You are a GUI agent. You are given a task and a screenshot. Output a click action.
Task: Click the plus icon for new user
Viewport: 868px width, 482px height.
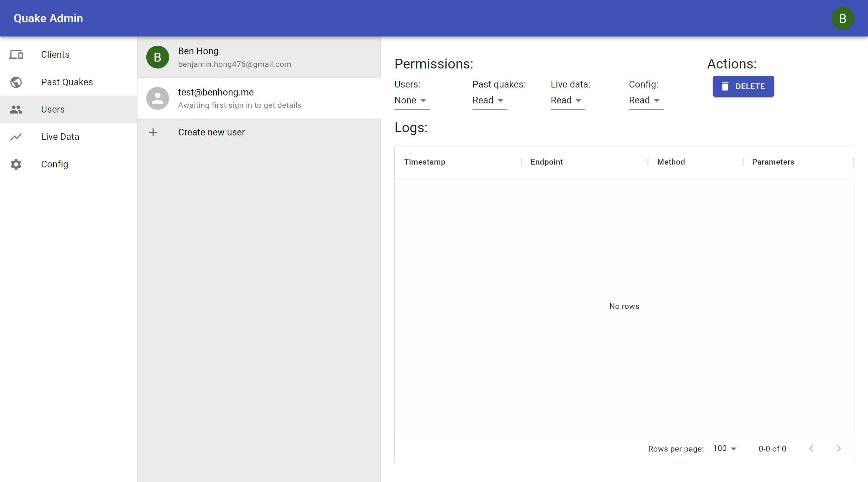(x=153, y=132)
